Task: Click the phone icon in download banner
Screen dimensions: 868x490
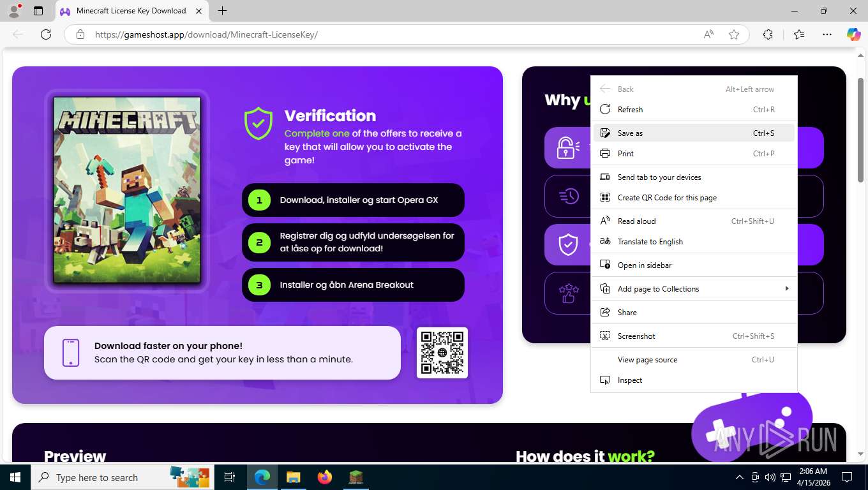Action: 71,353
